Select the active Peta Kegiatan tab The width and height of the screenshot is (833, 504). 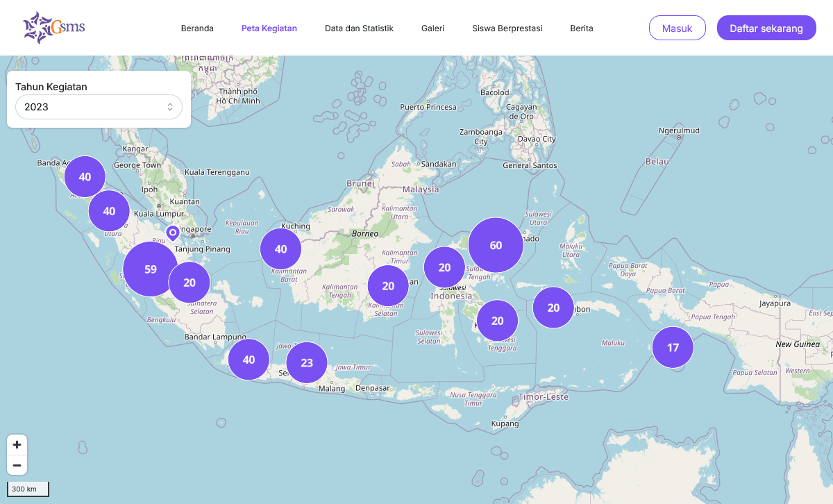pos(269,28)
